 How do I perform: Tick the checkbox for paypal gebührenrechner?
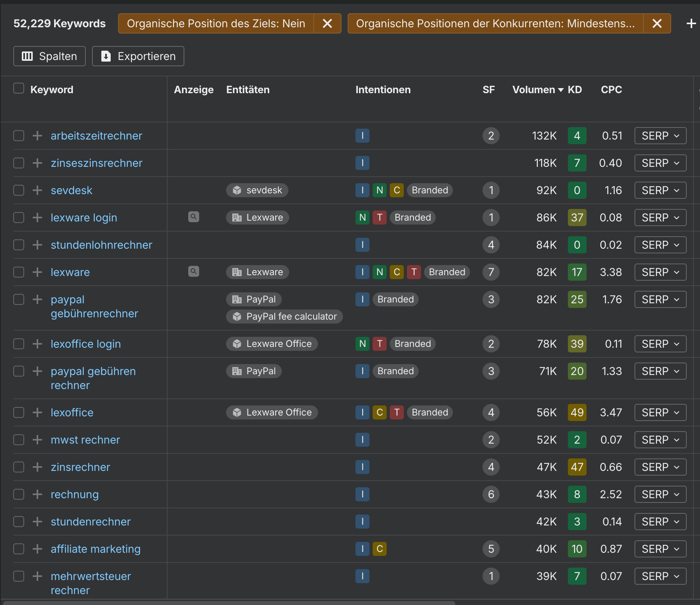pyautogui.click(x=19, y=299)
